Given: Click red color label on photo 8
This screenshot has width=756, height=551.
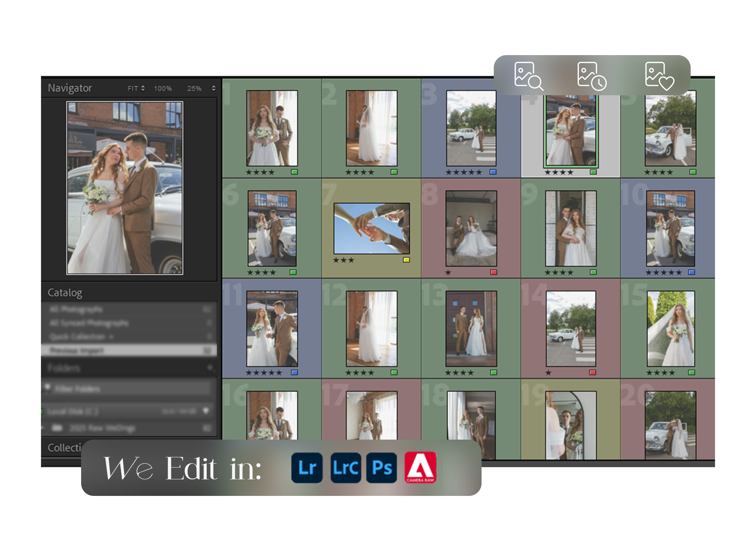Looking at the screenshot, I should click(x=494, y=272).
